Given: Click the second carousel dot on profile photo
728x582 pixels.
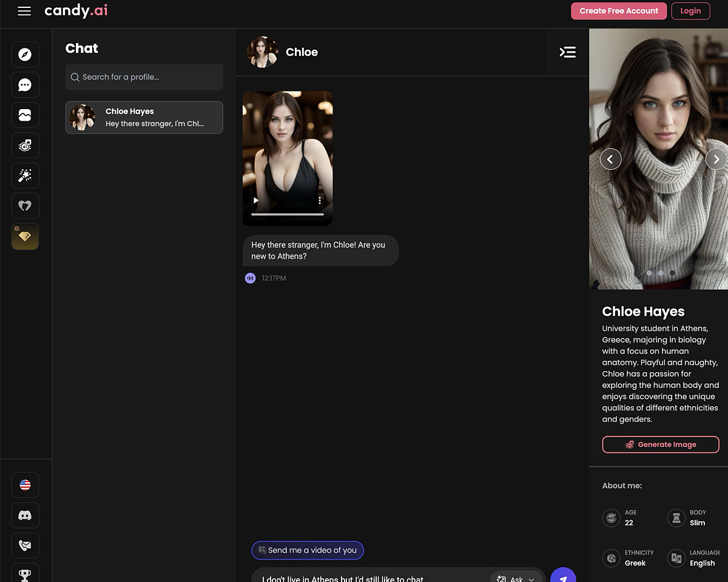Looking at the screenshot, I should tap(661, 273).
